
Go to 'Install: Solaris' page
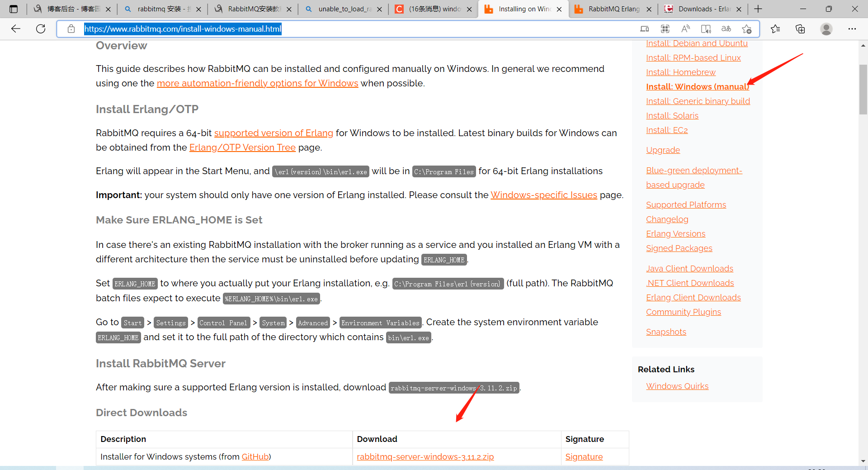coord(672,116)
